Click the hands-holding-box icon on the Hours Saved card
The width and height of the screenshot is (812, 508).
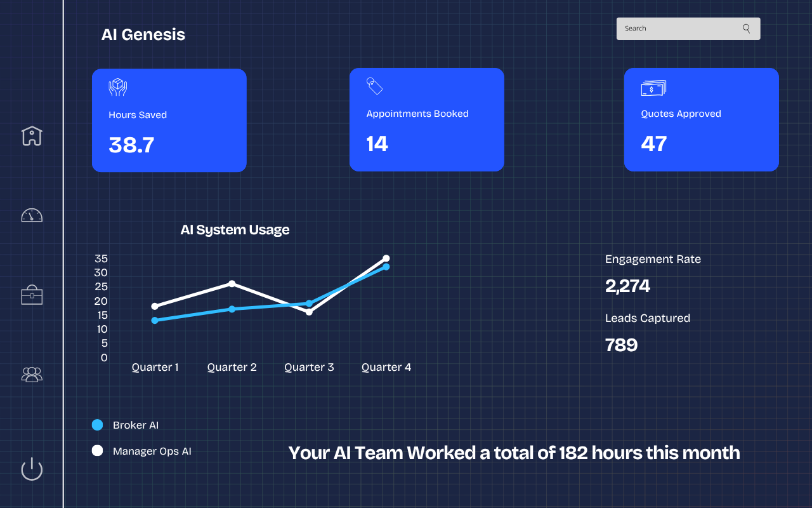pos(118,87)
